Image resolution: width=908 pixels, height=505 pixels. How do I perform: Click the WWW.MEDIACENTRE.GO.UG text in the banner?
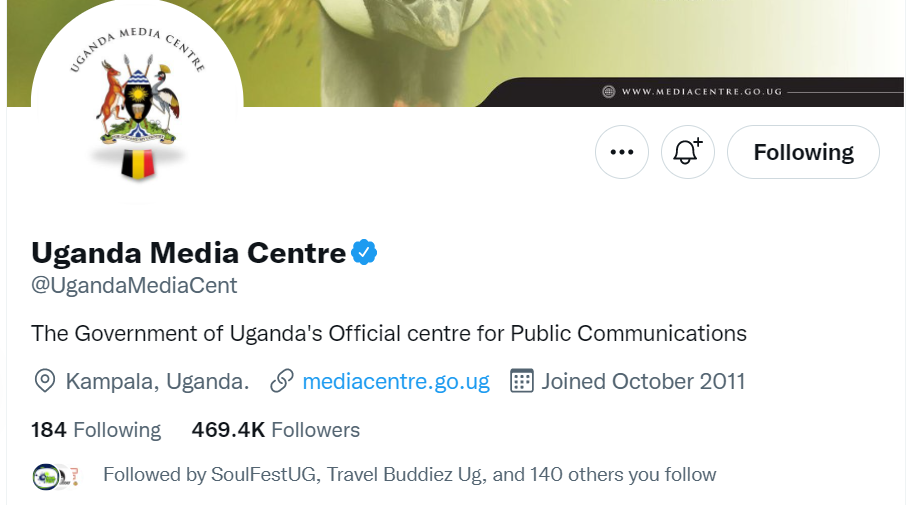click(701, 92)
